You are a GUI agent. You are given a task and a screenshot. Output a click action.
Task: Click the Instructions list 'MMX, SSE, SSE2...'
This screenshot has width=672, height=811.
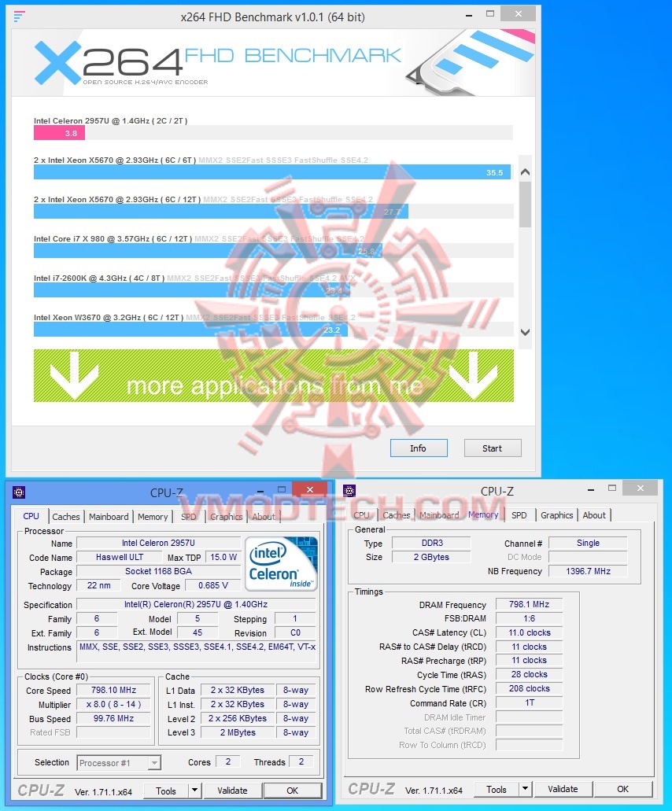pos(197,651)
